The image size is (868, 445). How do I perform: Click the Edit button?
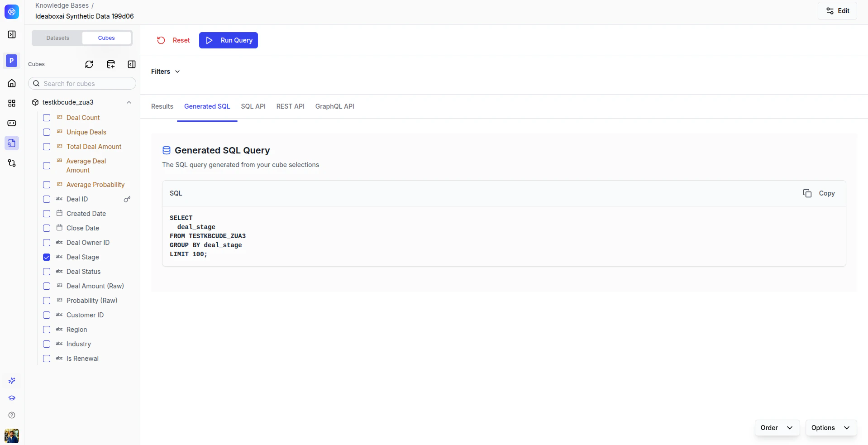click(x=837, y=11)
